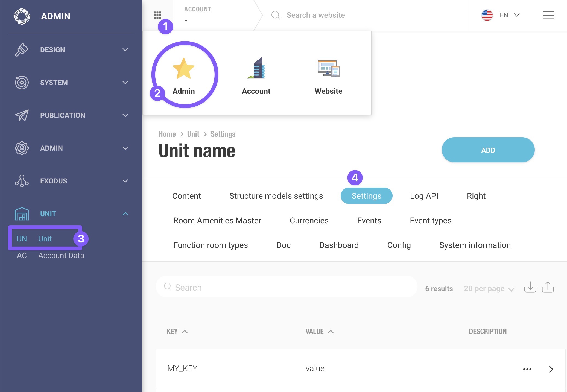Open the apps grid icon
This screenshot has height=392, width=567.
click(x=157, y=15)
